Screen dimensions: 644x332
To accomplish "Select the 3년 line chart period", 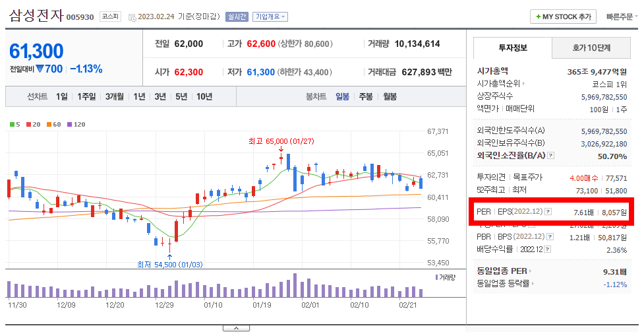I will tap(160, 96).
